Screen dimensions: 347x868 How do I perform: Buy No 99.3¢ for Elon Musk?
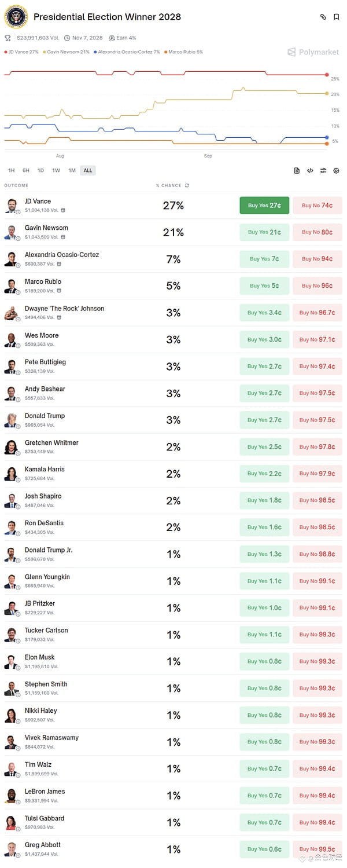click(x=317, y=661)
